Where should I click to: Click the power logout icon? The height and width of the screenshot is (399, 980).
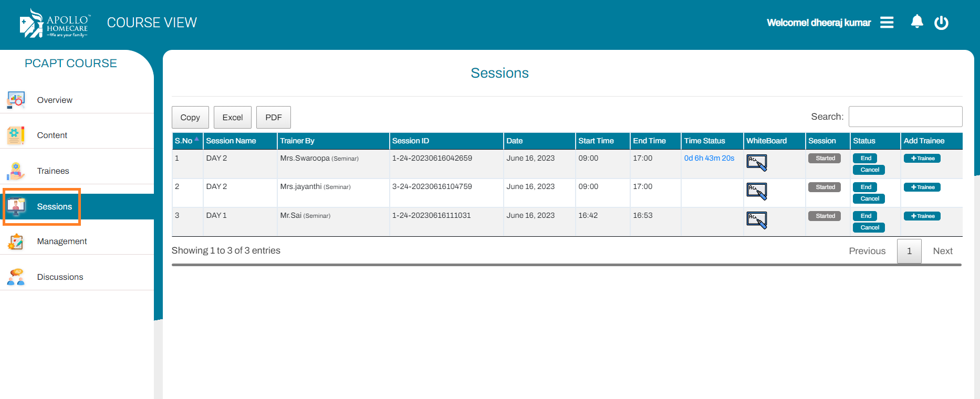pyautogui.click(x=941, y=23)
